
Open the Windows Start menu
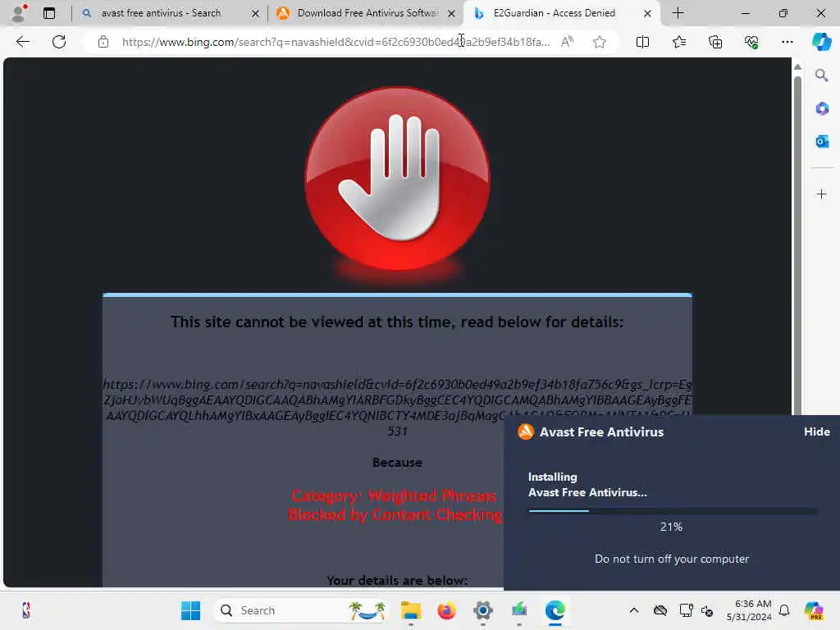pos(190,610)
